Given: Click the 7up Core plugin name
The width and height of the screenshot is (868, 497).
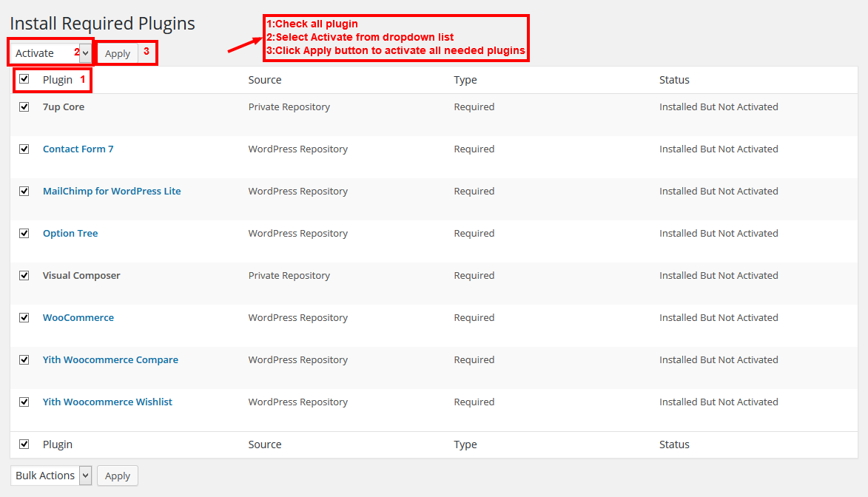Looking at the screenshot, I should coord(64,106).
